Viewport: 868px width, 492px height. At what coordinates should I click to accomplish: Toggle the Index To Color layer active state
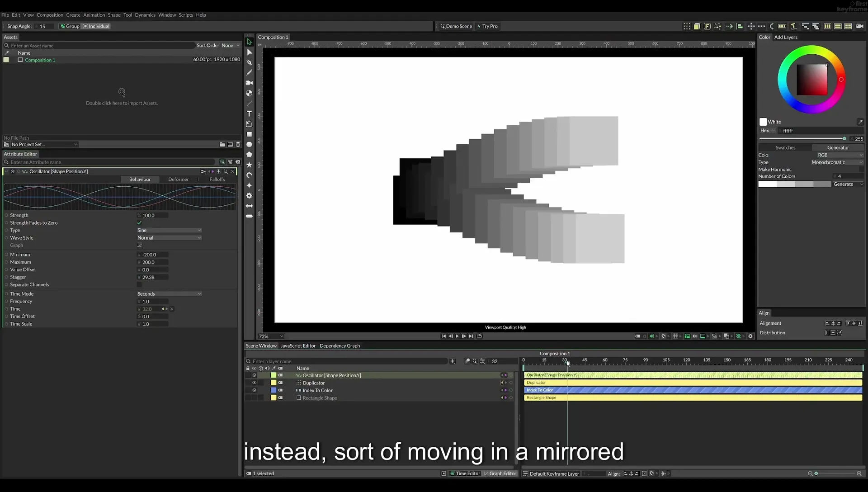(254, 390)
